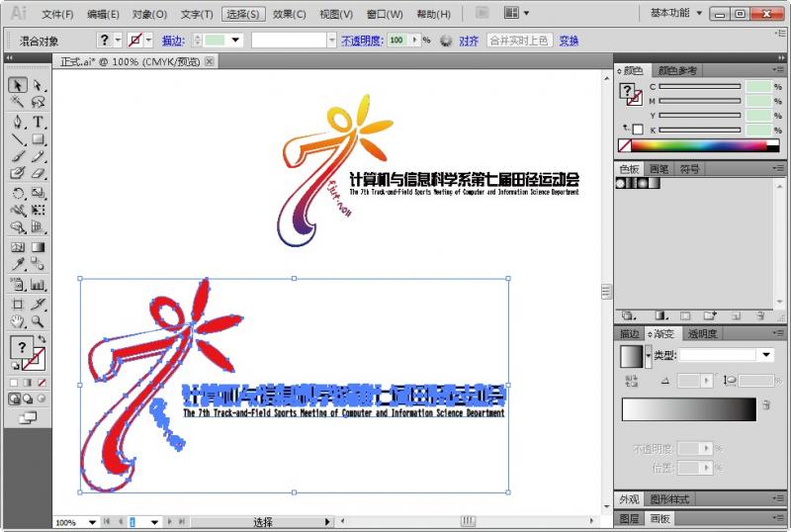This screenshot has height=532, width=791.
Task: Select the Eyedropper tool
Action: click(x=17, y=264)
